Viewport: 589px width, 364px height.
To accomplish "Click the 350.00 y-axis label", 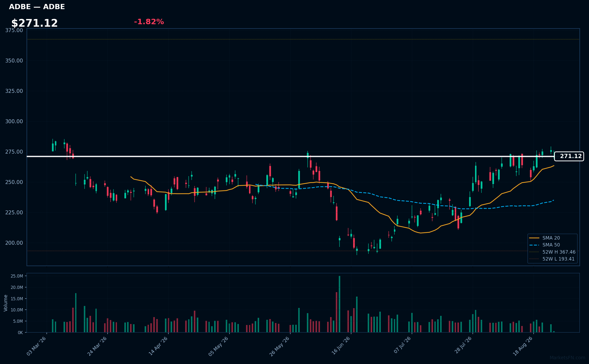I will click(14, 61).
